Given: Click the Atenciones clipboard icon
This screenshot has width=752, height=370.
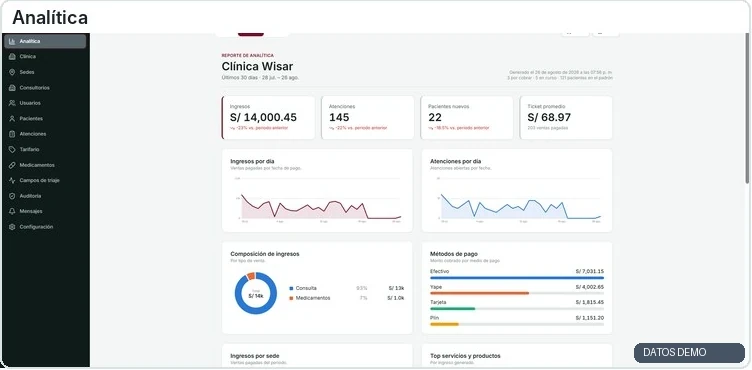Looking at the screenshot, I should click(12, 134).
